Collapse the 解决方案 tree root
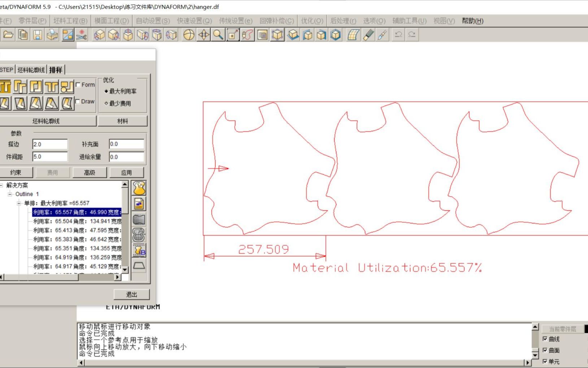This screenshot has height=368, width=588. (x=2, y=185)
